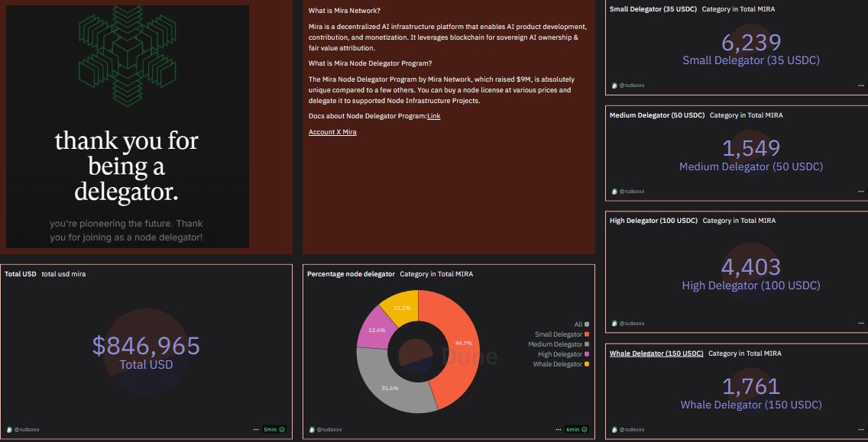The height and width of the screenshot is (442, 868).
Task: Open three-dot menu on Total USD widget
Action: coord(256,429)
